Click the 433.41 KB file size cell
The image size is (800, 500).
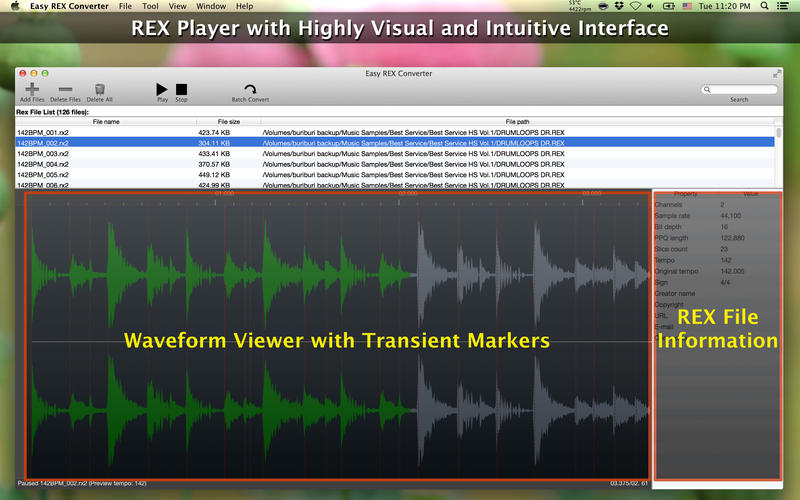pos(214,154)
